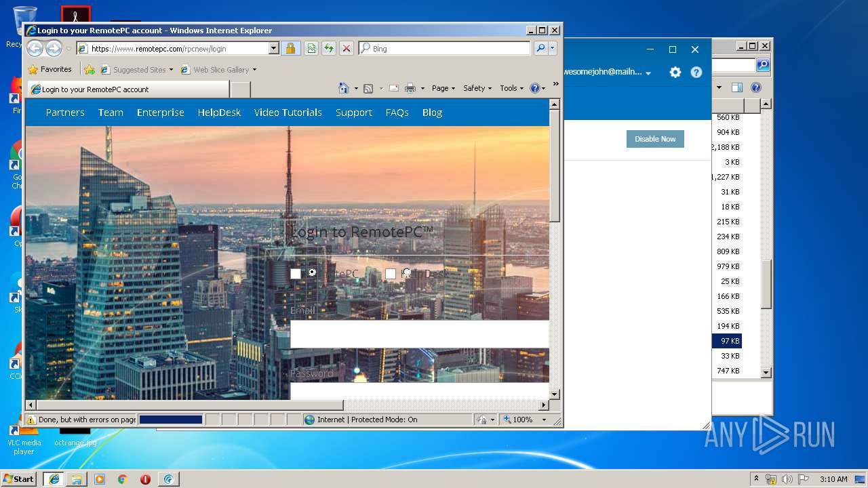Open the FAQs navigation link
The image size is (868, 488).
coord(397,113)
